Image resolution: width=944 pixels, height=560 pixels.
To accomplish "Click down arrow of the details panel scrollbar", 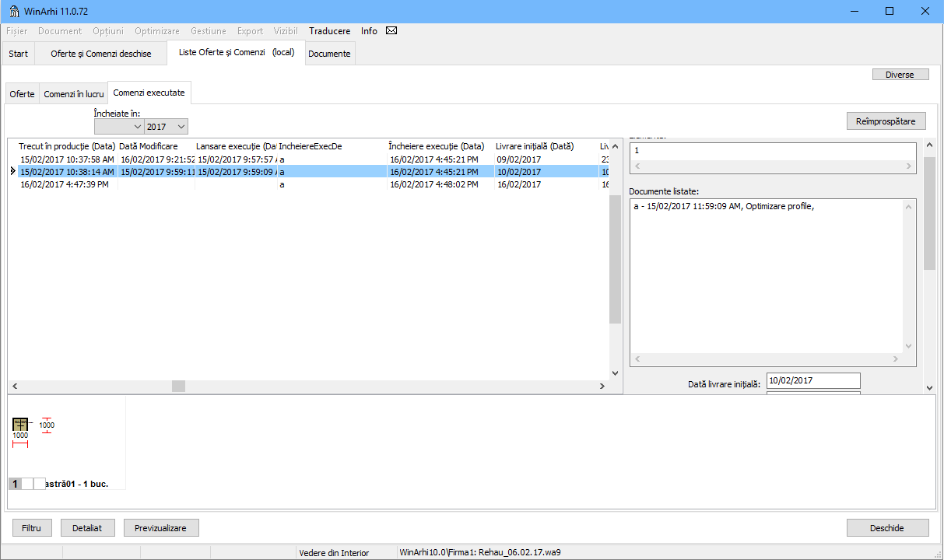I will pos(929,387).
